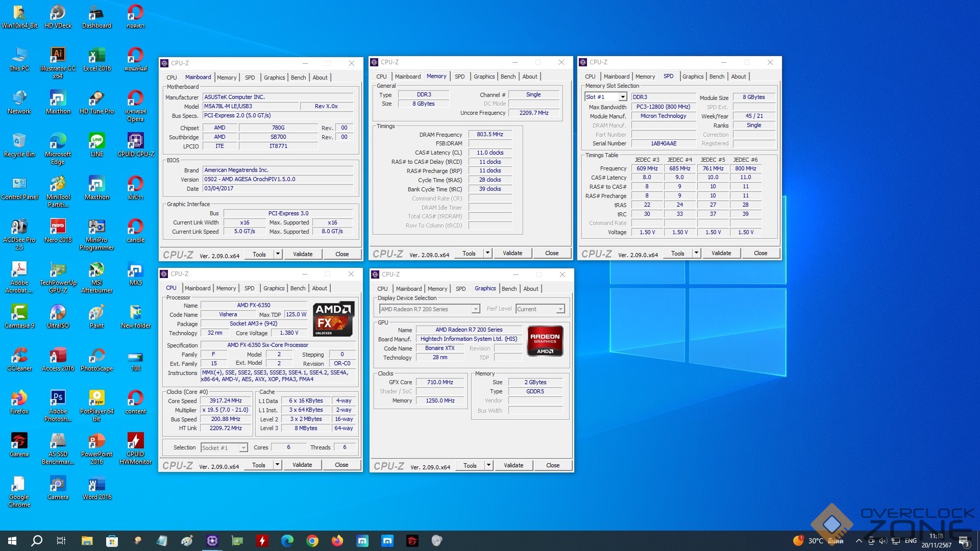Launch Garena desktop icon
980x551 pixels.
click(19, 445)
